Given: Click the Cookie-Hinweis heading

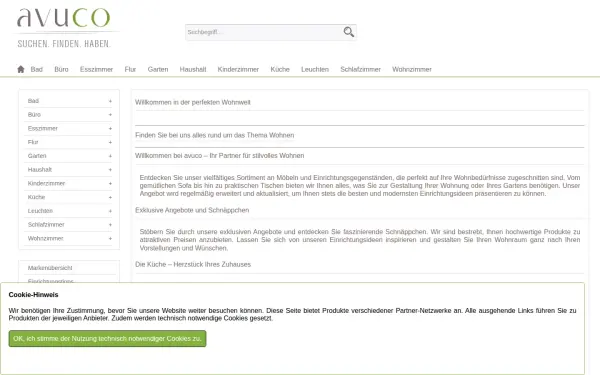Looking at the screenshot, I should tap(33, 295).
